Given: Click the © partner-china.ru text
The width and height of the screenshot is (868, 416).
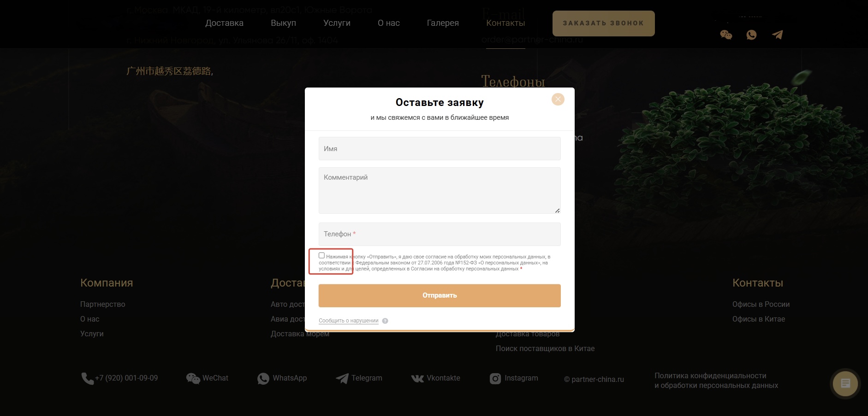Looking at the screenshot, I should click(594, 379).
